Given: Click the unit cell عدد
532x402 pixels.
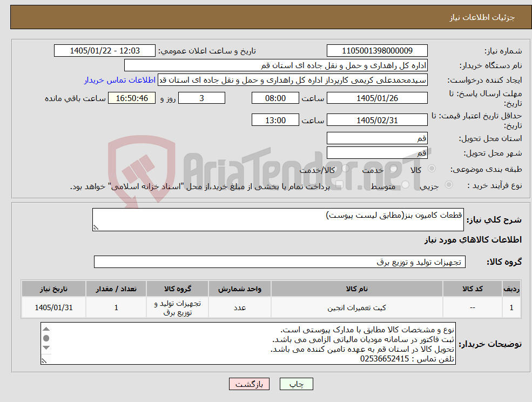Looking at the screenshot, I should (x=240, y=307).
